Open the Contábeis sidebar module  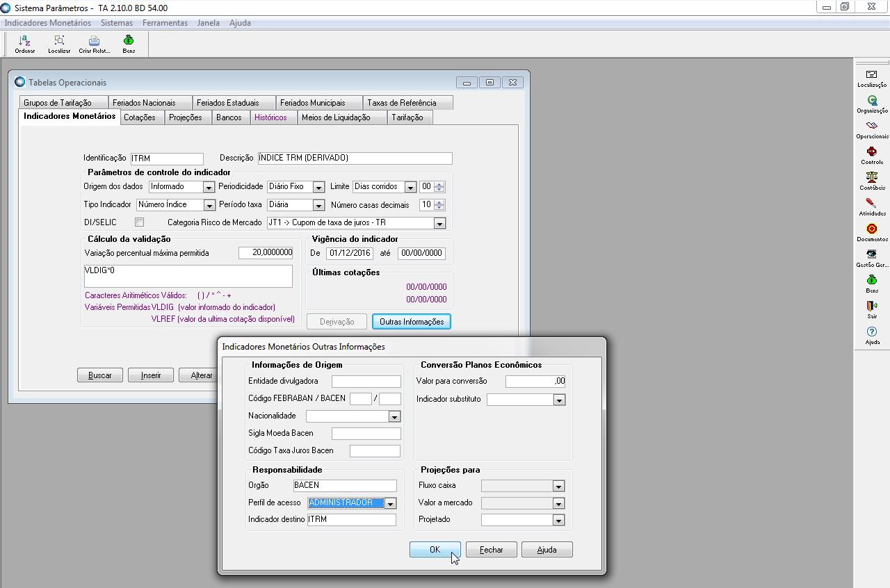click(x=872, y=181)
